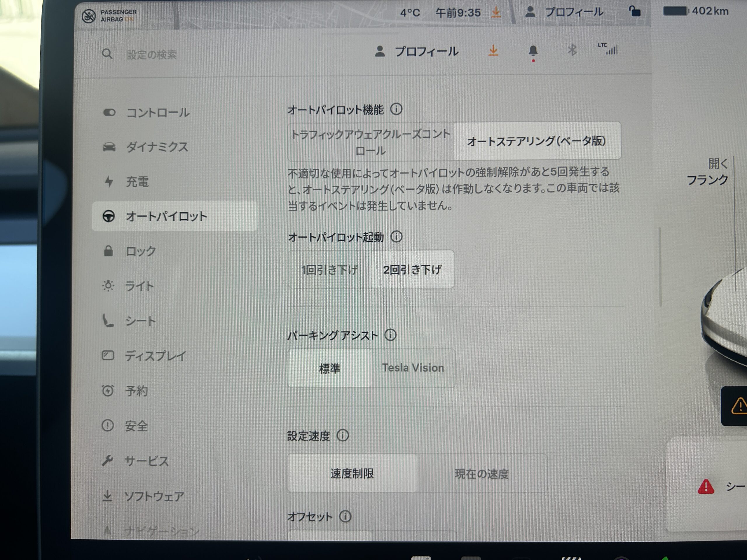Image resolution: width=747 pixels, height=560 pixels.
Task: Open info icon beside 設定速度
Action: pos(343,435)
